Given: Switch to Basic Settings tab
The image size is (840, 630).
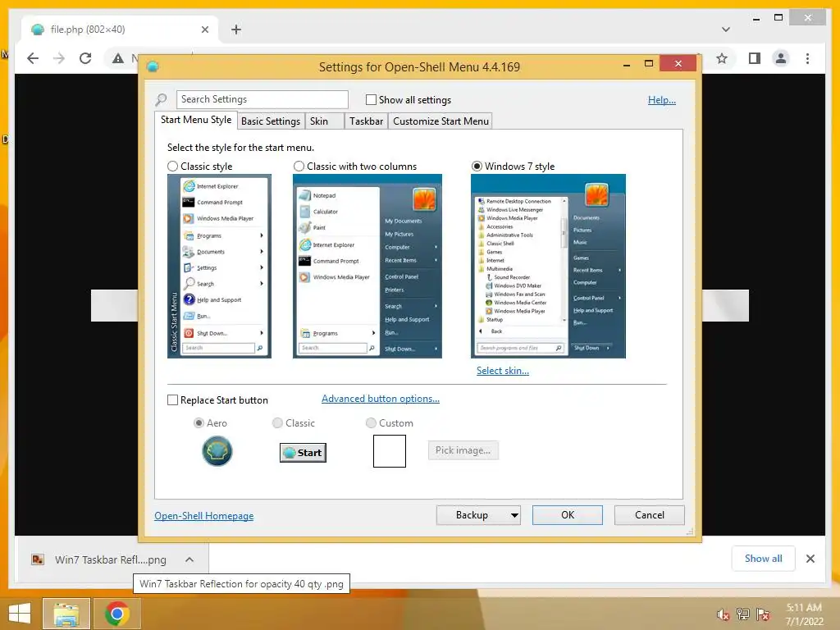Looking at the screenshot, I should pos(271,121).
